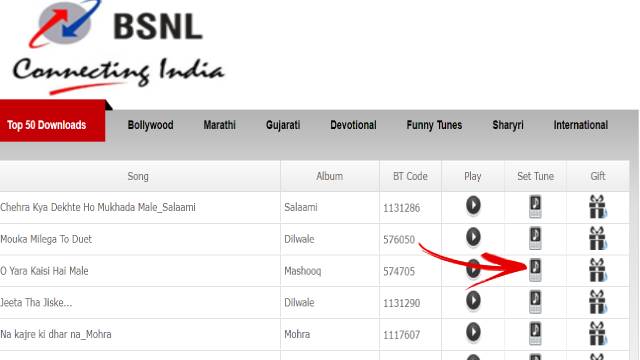Switch to the Gujarati tab
The height and width of the screenshot is (360, 640).
pos(283,125)
